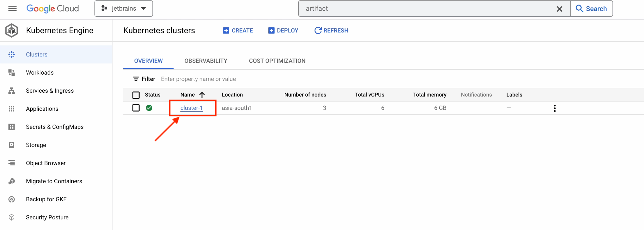The height and width of the screenshot is (230, 644).
Task: Click the Kubernetes Engine logo icon
Action: [12, 30]
